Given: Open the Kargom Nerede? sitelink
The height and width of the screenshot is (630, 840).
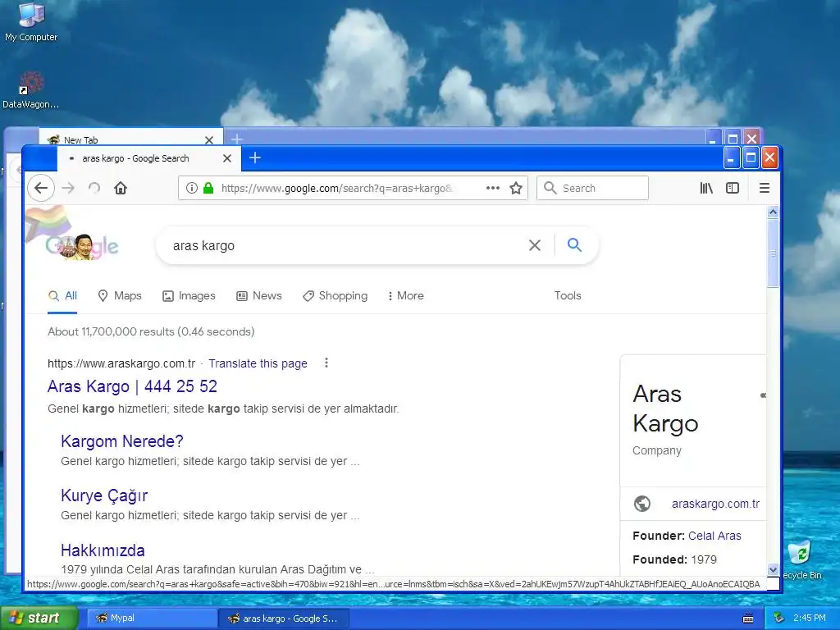Looking at the screenshot, I should click(x=122, y=441).
